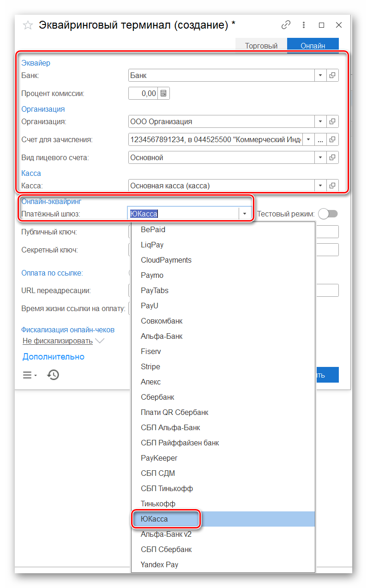Add terminal to favorites with star icon
This screenshot has height=588, width=367.
(28, 25)
